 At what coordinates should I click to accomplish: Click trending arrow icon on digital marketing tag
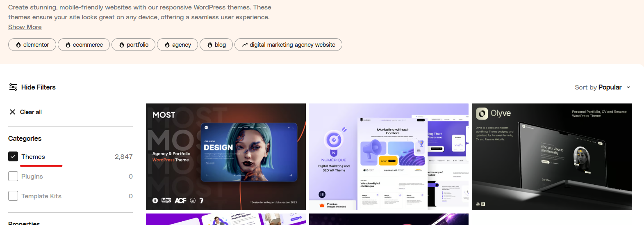(245, 45)
